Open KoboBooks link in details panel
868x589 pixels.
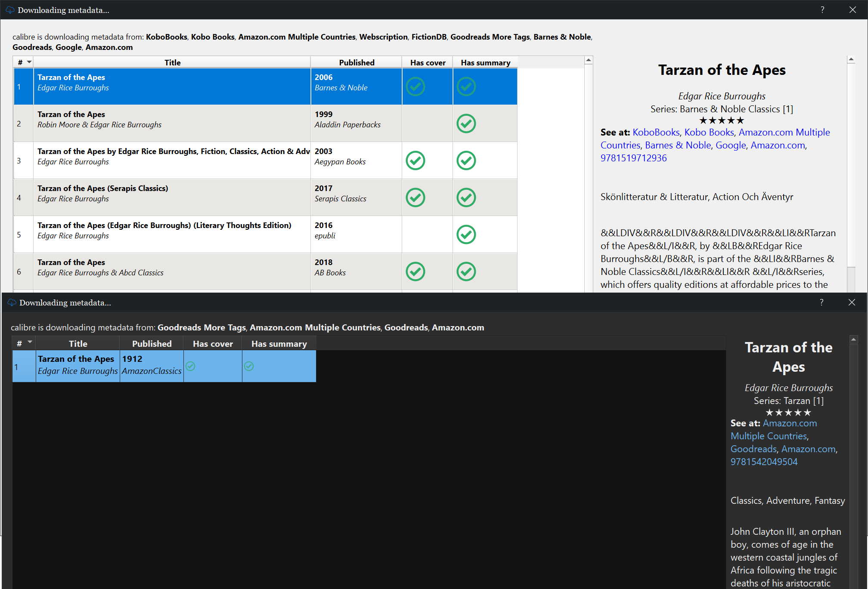tap(656, 133)
